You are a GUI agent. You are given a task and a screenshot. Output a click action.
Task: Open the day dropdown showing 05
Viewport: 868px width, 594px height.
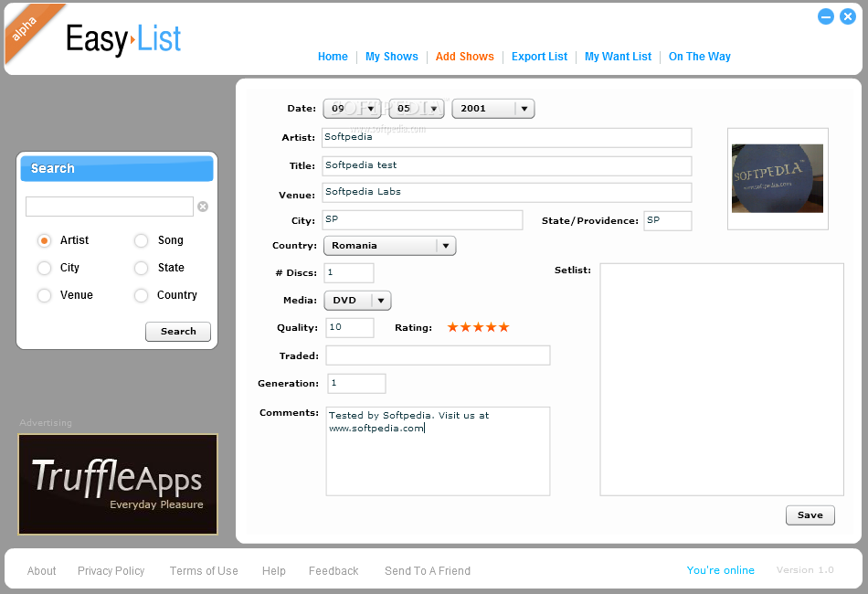tap(417, 109)
